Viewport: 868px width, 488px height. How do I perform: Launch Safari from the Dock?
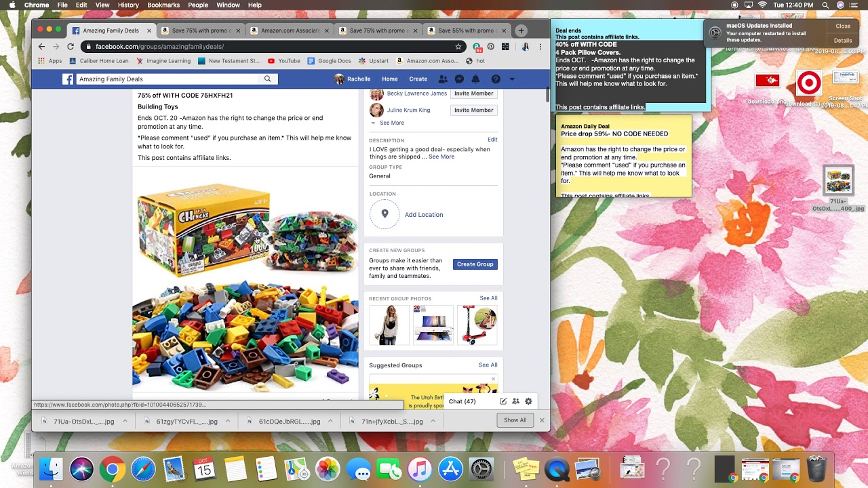[143, 469]
